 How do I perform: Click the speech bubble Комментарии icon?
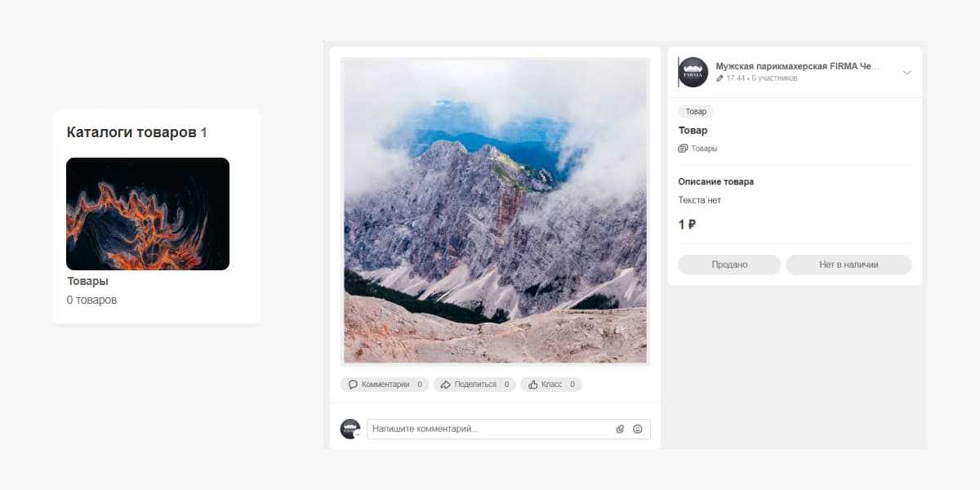[353, 384]
